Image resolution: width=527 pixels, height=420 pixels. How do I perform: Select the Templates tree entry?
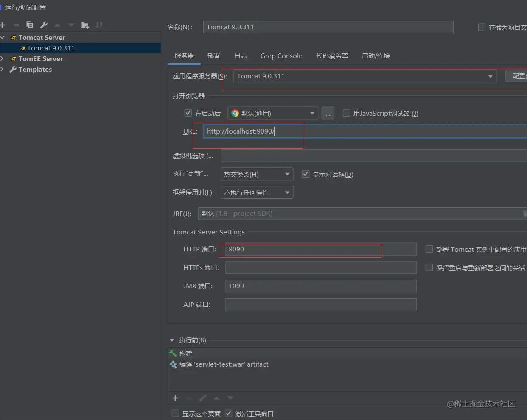click(x=35, y=70)
